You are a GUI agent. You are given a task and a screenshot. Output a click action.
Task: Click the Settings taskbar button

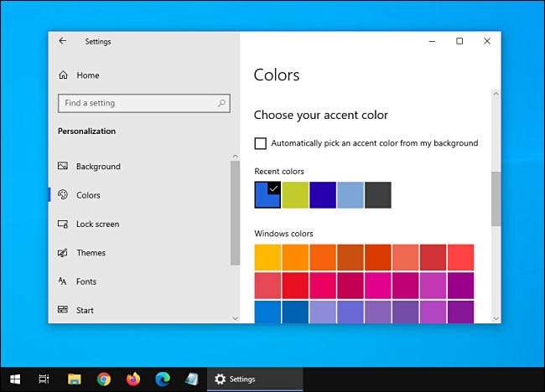coord(255,379)
